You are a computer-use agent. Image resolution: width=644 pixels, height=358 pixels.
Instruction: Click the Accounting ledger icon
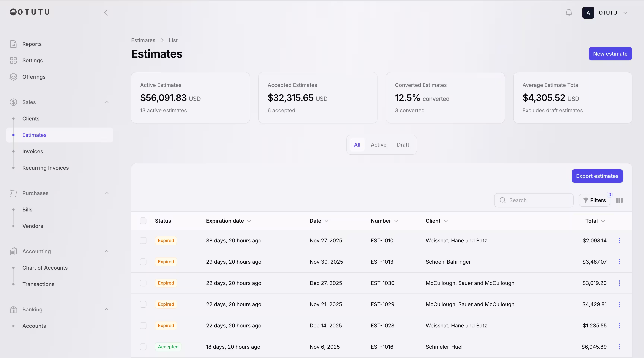pyautogui.click(x=13, y=251)
